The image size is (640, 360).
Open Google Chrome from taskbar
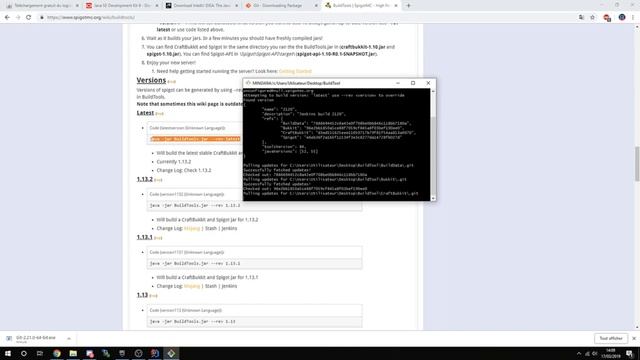(x=57, y=353)
